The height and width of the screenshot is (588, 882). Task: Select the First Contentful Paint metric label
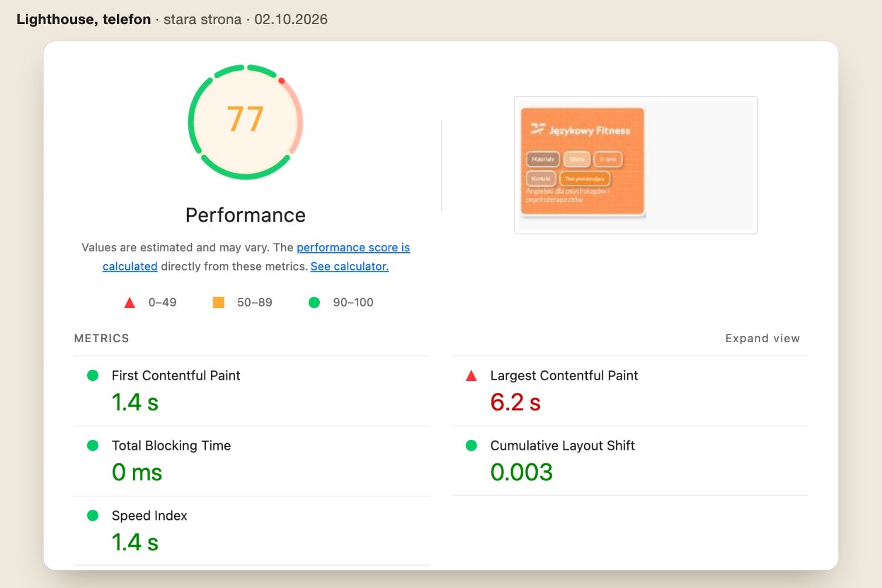(x=176, y=375)
